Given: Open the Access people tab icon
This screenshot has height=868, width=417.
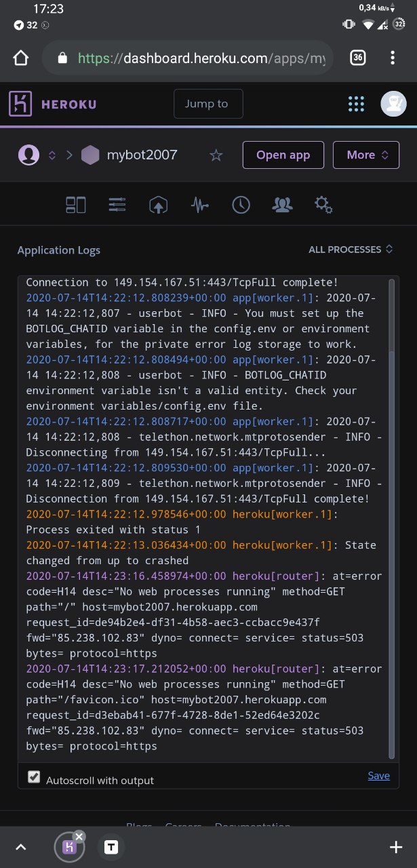Looking at the screenshot, I should click(x=282, y=204).
